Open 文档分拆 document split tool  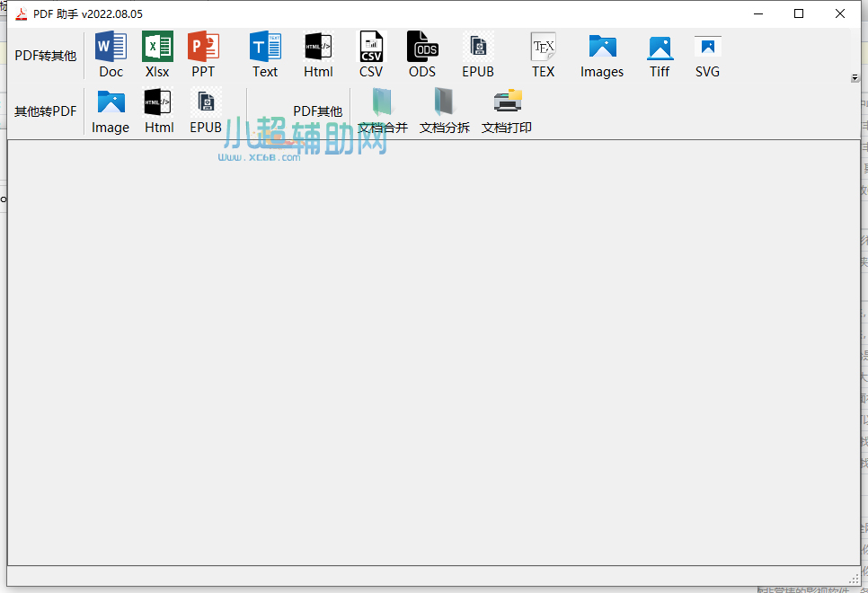tap(445, 111)
